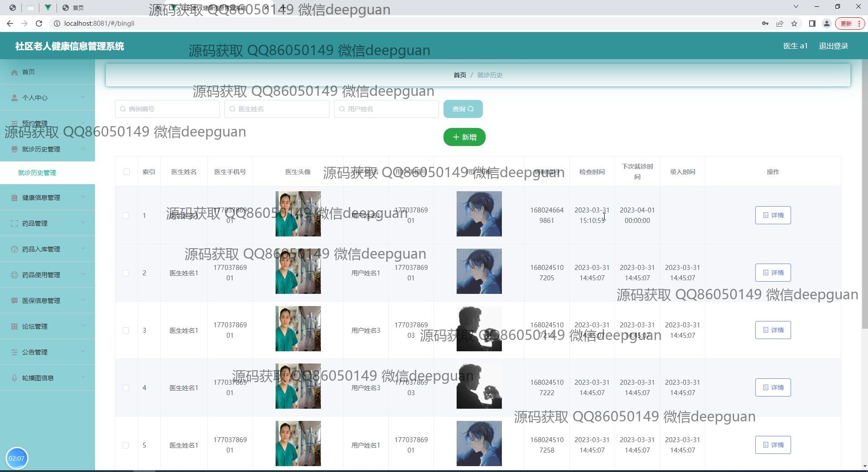Screen dimensions: 868x472
Task: Click the home icon in sidebar
Action: click(14, 72)
